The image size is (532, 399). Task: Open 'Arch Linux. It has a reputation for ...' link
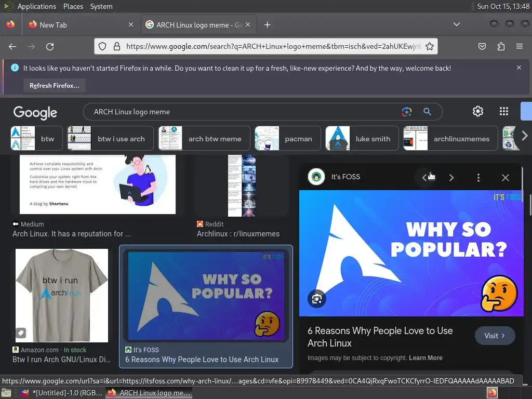pyautogui.click(x=72, y=234)
